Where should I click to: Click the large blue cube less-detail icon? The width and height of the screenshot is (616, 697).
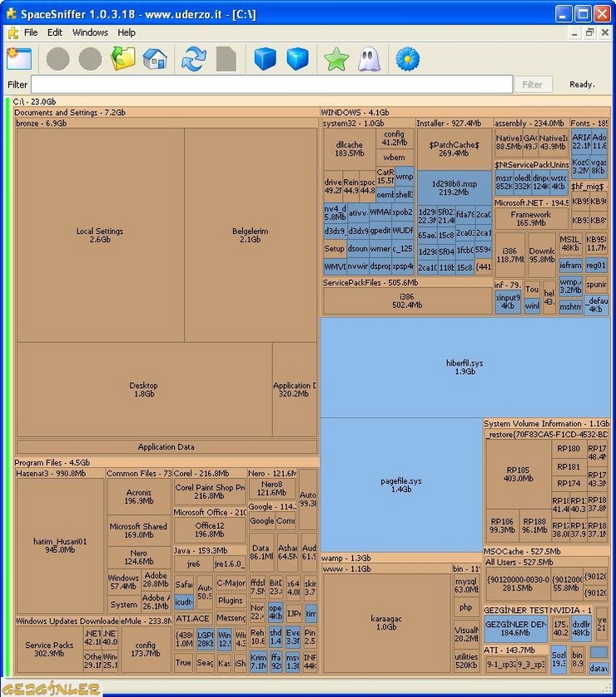(266, 58)
